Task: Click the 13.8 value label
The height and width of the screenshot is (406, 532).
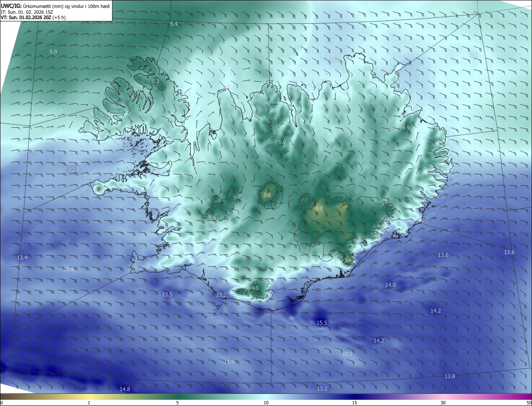Action: [450, 376]
